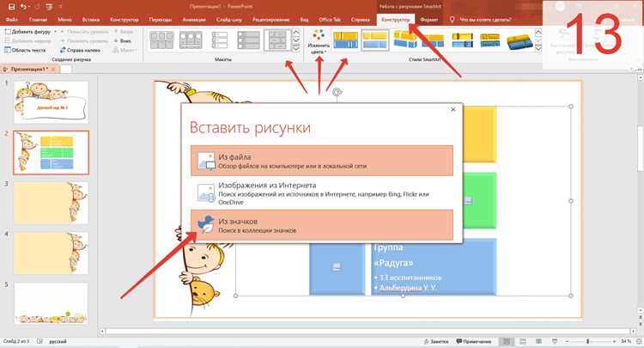Select 'Из значков' icons option
This screenshot has width=644, height=348.
click(x=322, y=225)
